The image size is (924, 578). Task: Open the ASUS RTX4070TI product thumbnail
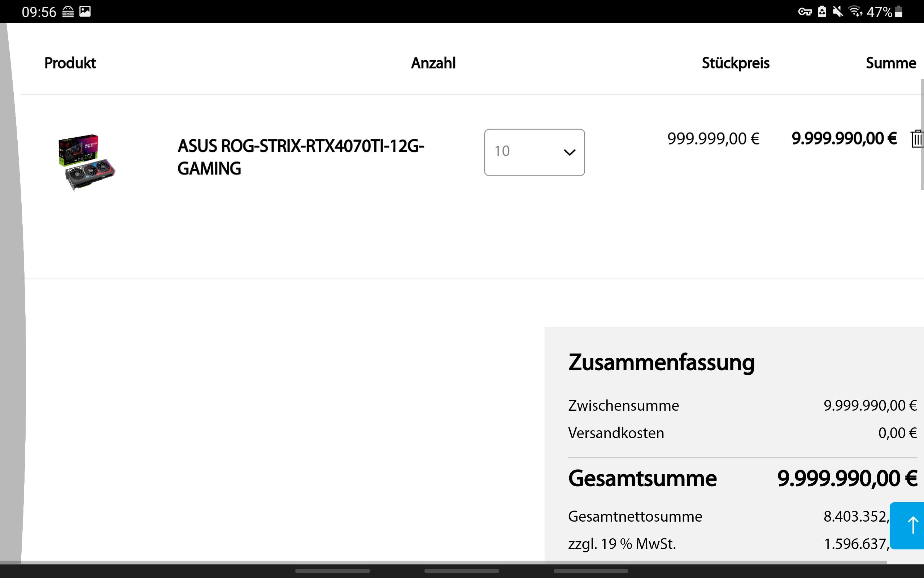[x=87, y=162]
